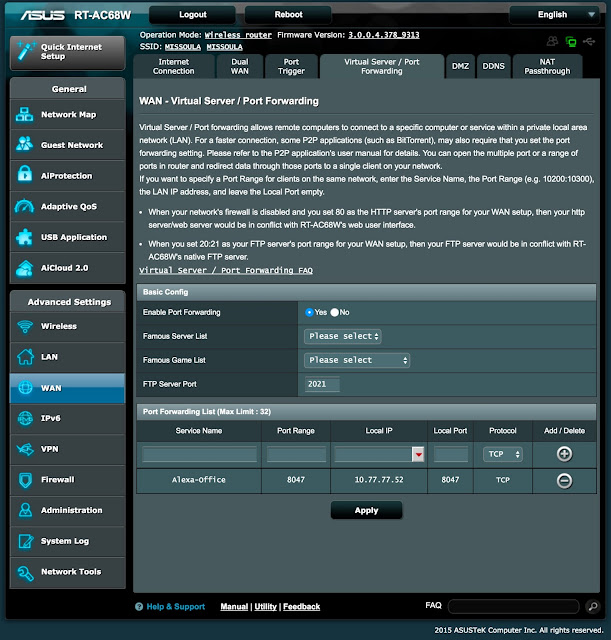The image size is (611, 640).
Task: Select No for Enable Port Forwarding
Action: [x=335, y=312]
